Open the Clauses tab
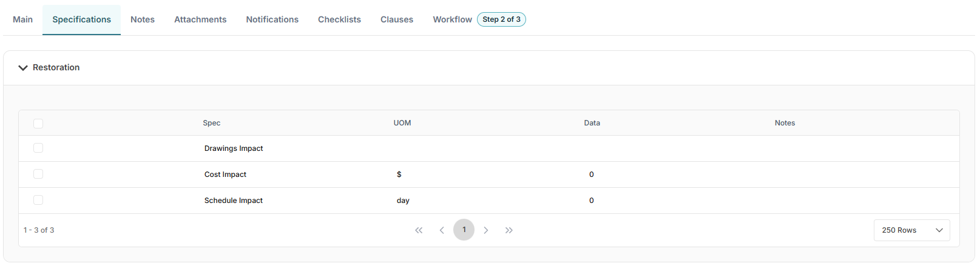Viewport: 980px width, 266px height. [397, 19]
